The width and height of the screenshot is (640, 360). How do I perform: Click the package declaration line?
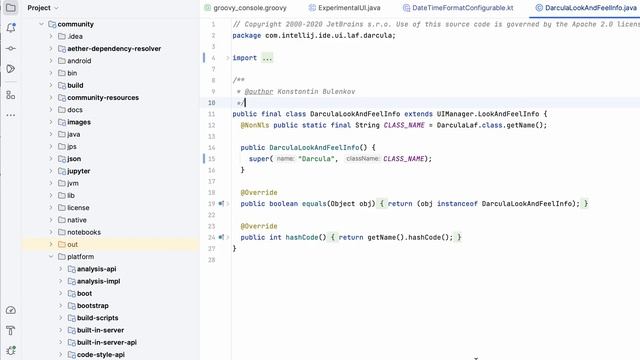(314, 36)
